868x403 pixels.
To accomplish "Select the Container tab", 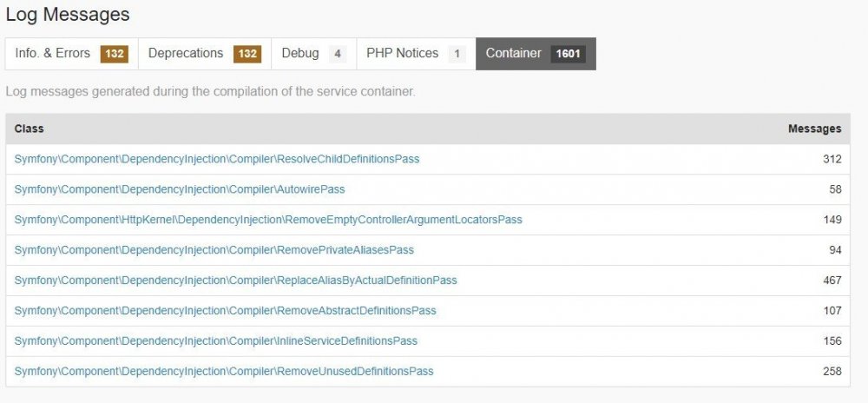I will click(536, 54).
